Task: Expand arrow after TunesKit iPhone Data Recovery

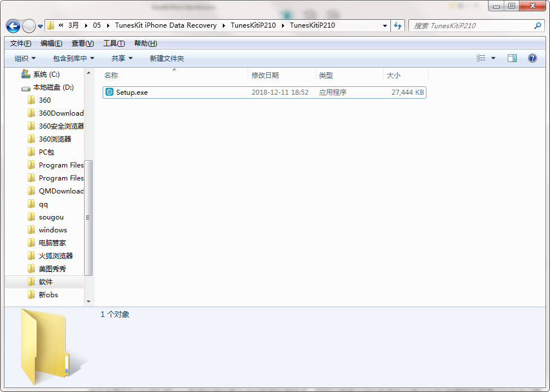Action: click(223, 25)
